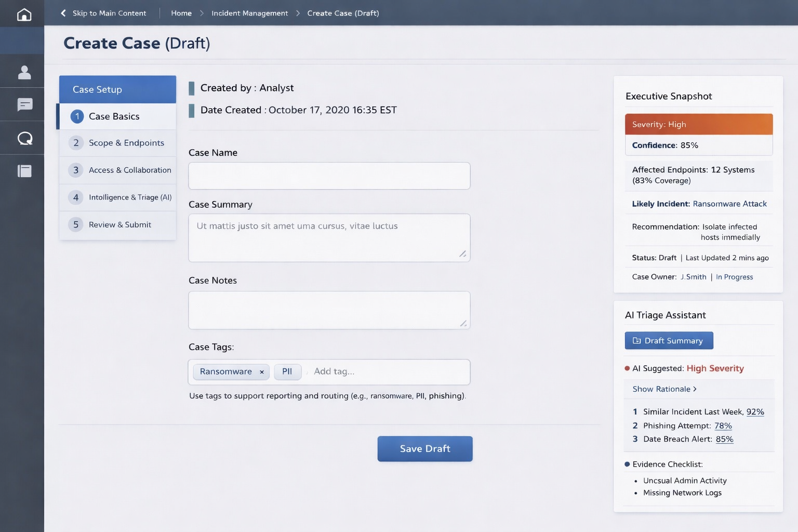Viewport: 798px width, 532px height.
Task: Click the Incident Management breadcrumb
Action: (x=249, y=13)
